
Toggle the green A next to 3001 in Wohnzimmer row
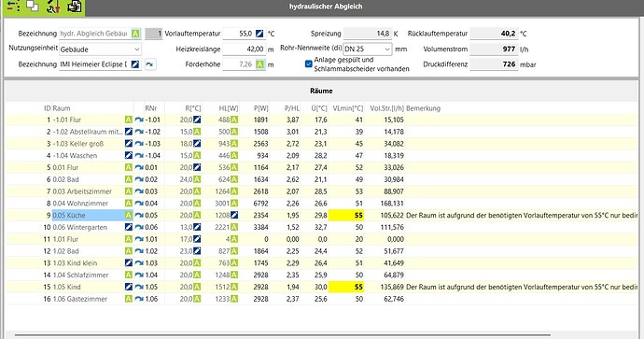pyautogui.click(x=234, y=204)
